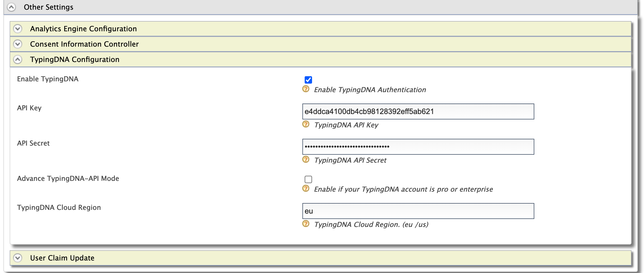Click the API Key input field

[418, 111]
